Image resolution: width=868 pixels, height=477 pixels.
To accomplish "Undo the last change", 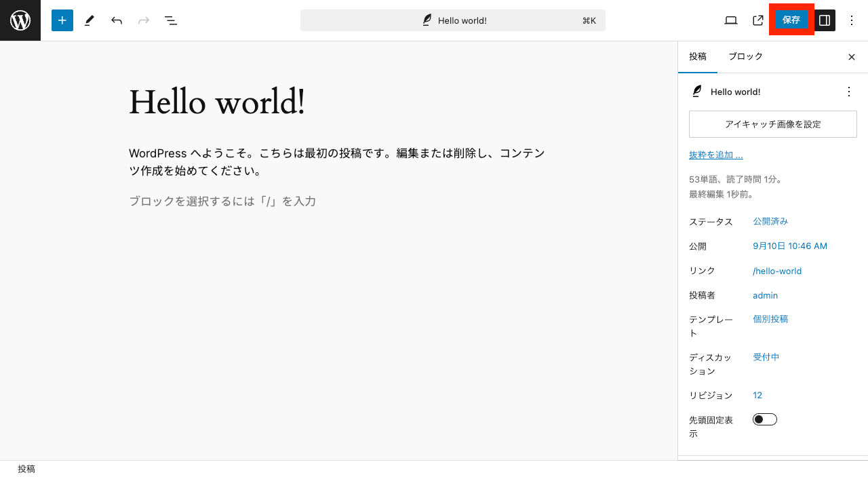I will (x=117, y=20).
